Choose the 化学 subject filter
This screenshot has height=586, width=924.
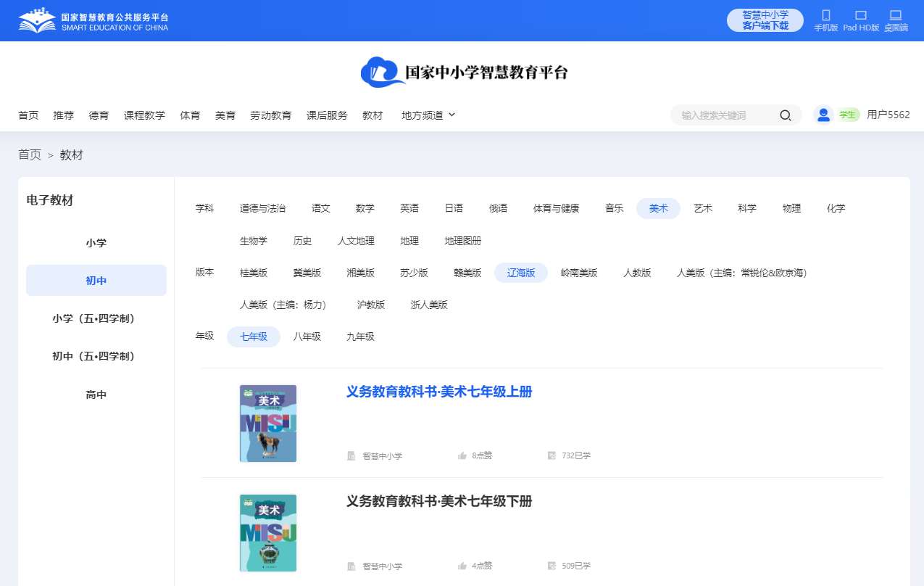click(x=836, y=209)
